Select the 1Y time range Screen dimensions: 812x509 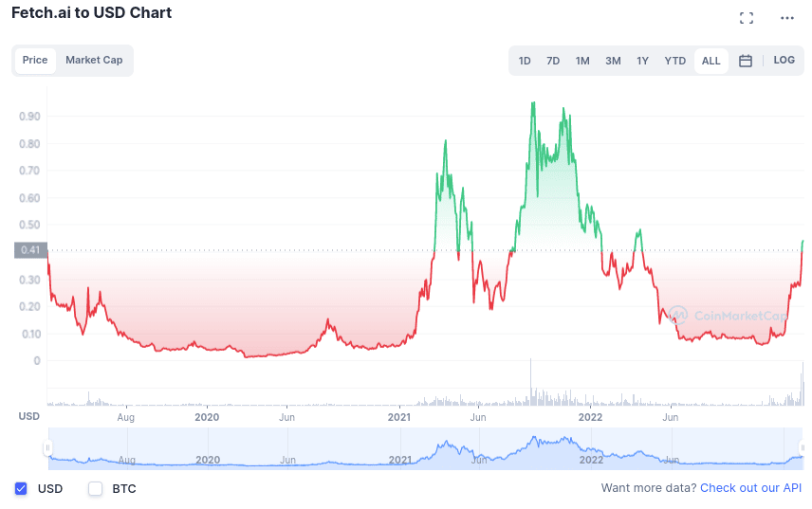tap(642, 61)
